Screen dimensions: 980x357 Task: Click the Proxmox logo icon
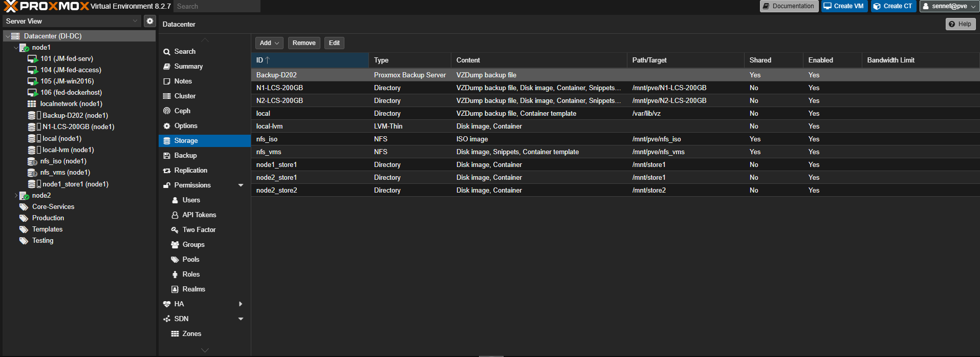(11, 6)
